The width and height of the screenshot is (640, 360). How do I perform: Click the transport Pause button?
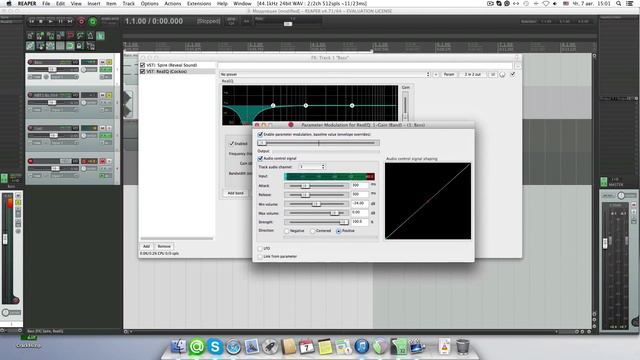[x=60, y=21]
